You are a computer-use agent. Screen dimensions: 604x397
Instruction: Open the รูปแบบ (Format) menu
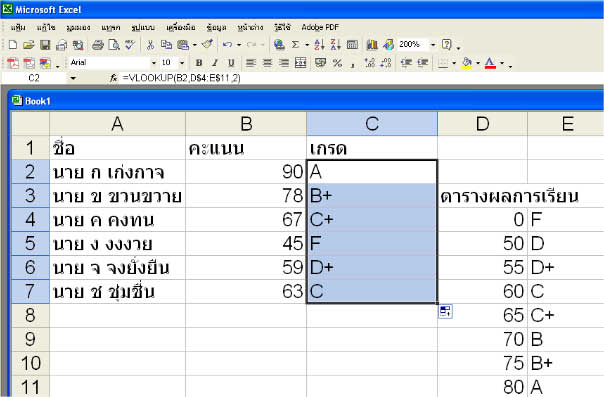(143, 27)
